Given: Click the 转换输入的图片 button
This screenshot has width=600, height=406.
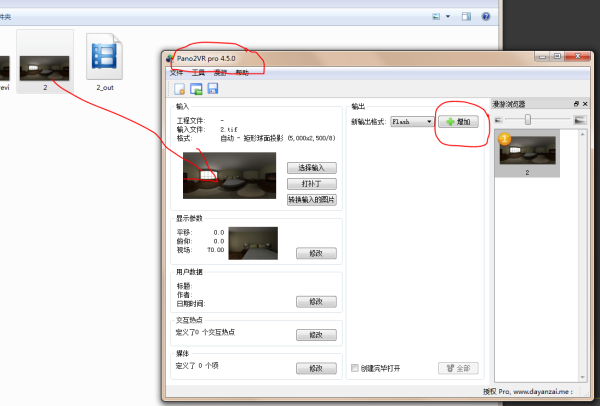Looking at the screenshot, I should (x=312, y=200).
